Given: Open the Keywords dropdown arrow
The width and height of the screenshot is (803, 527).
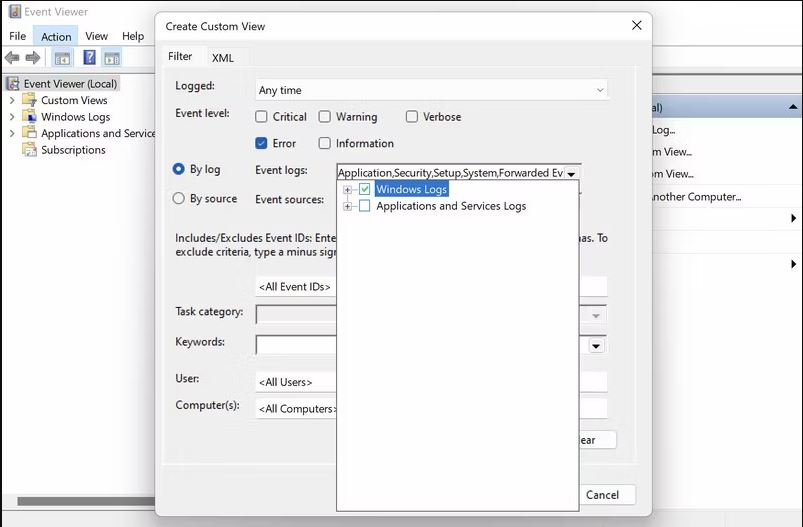Looking at the screenshot, I should [x=596, y=346].
